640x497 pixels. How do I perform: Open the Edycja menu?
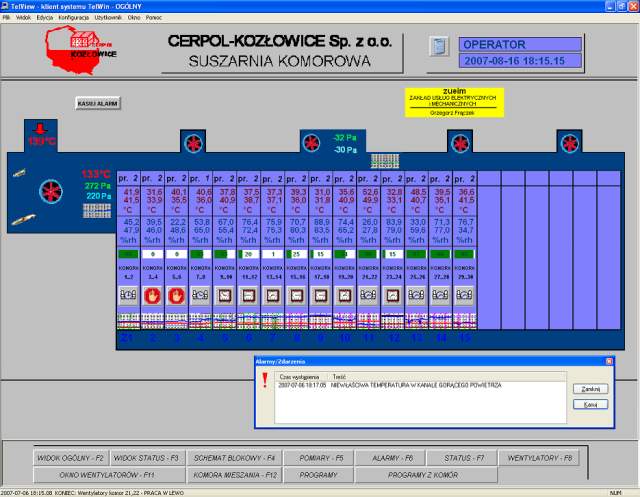44,18
